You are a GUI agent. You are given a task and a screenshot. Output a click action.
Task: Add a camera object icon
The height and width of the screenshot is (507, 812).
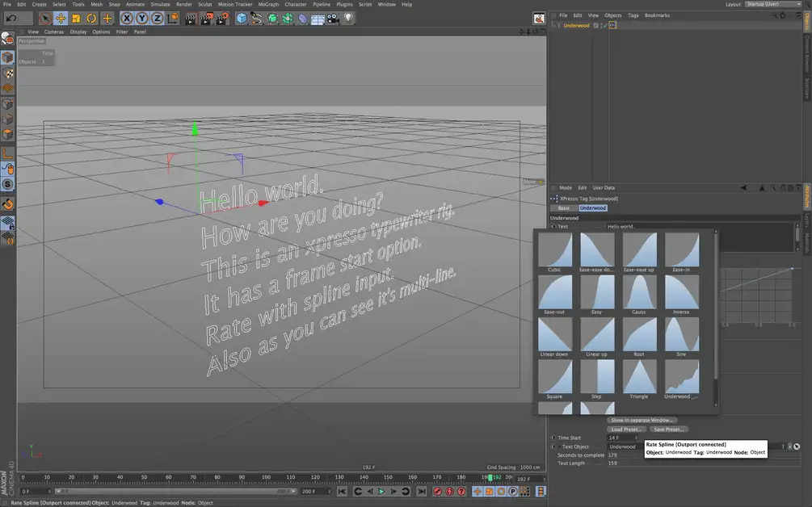[x=333, y=19]
